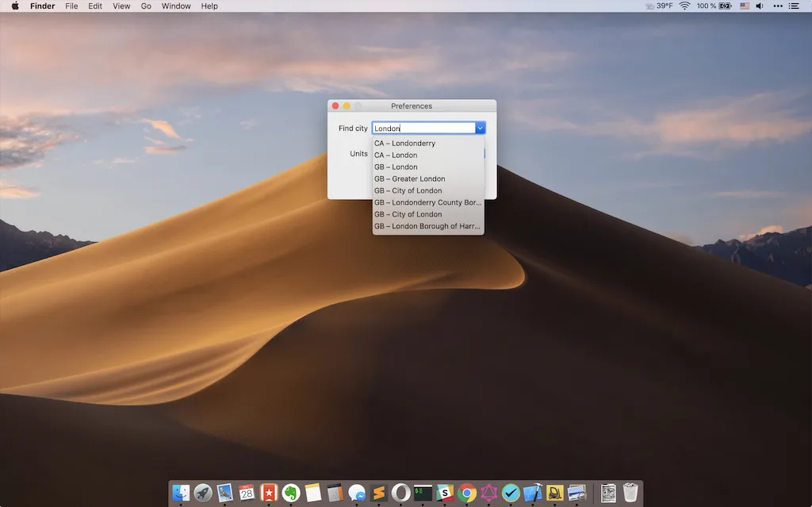Open Xcode from the Dock
Image resolution: width=812 pixels, height=507 pixels.
point(532,493)
